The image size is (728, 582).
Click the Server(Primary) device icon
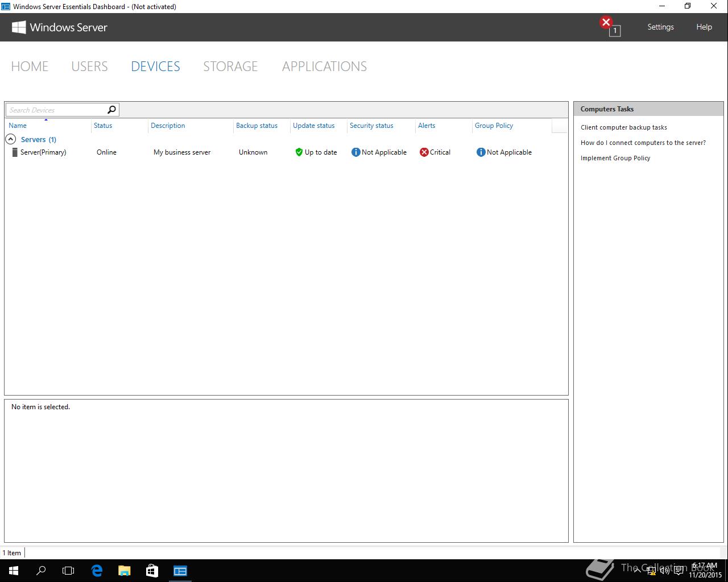point(15,152)
